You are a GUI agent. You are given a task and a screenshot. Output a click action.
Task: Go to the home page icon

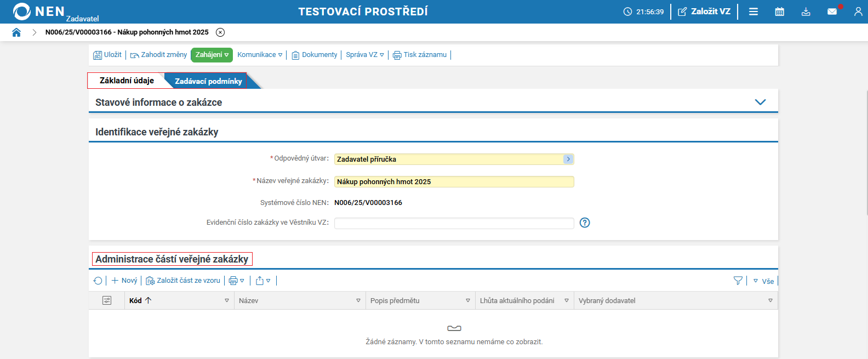pos(16,32)
